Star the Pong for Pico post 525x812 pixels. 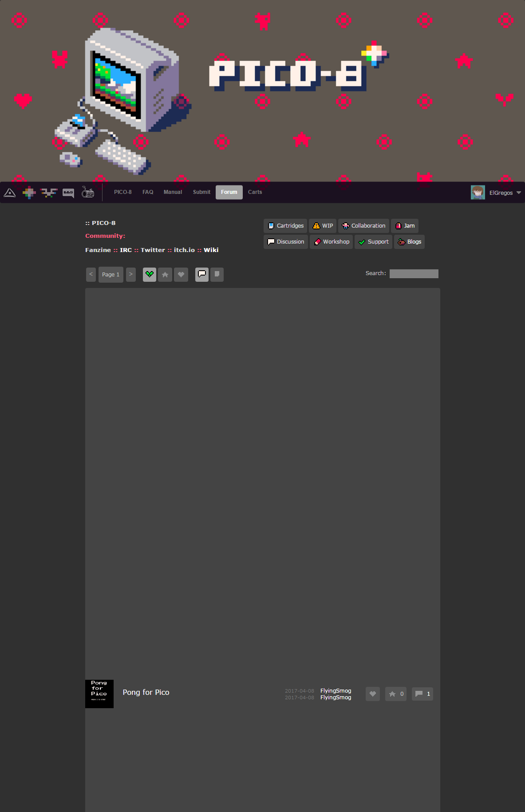point(396,694)
